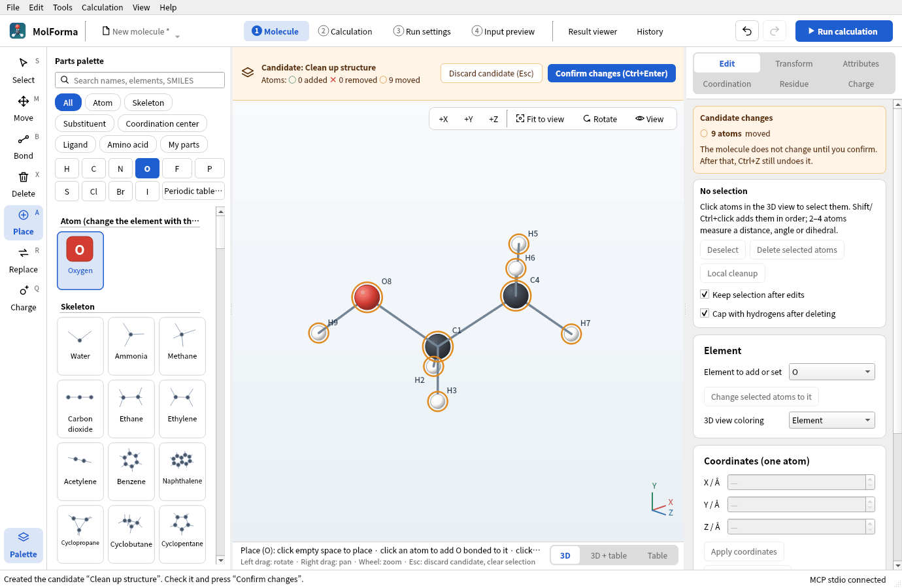The image size is (902, 588).
Task: Click Discard candidate (Esc)
Action: tap(492, 73)
